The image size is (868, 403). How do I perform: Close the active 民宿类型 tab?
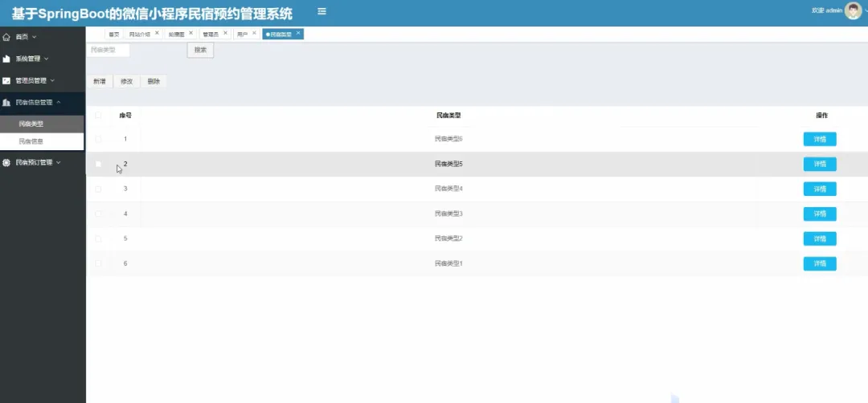298,33
